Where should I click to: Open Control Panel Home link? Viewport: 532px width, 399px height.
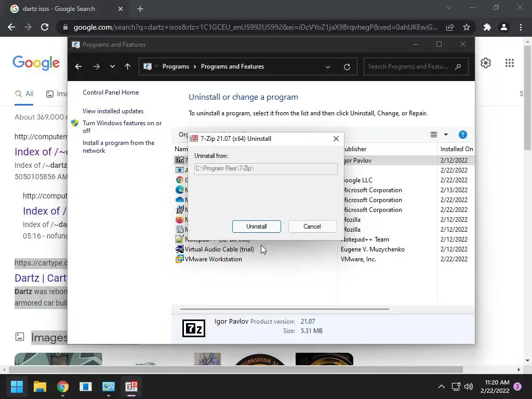tap(111, 92)
